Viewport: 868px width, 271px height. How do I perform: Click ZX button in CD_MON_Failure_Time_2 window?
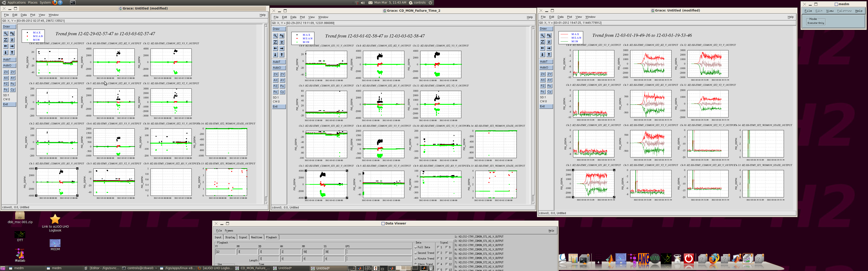(x=275, y=74)
